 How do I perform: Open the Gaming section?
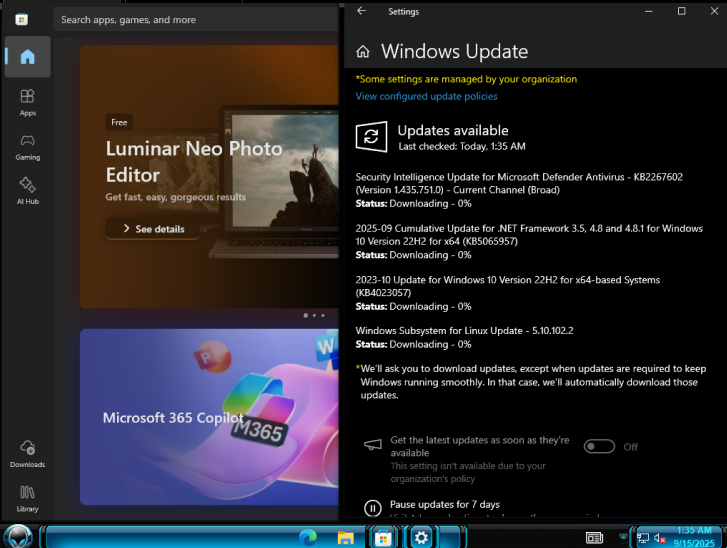(27, 147)
